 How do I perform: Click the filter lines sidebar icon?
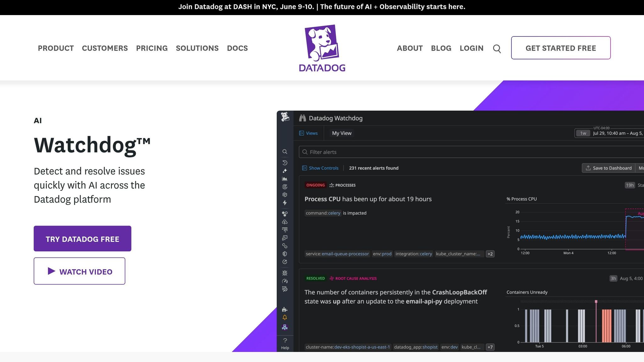(285, 230)
